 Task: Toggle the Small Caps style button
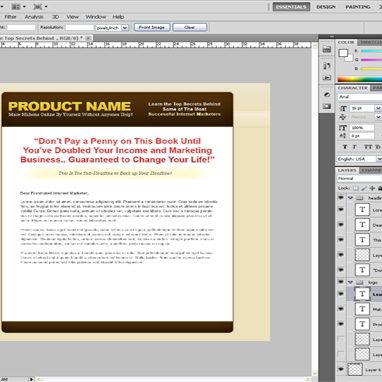[x=378, y=147]
